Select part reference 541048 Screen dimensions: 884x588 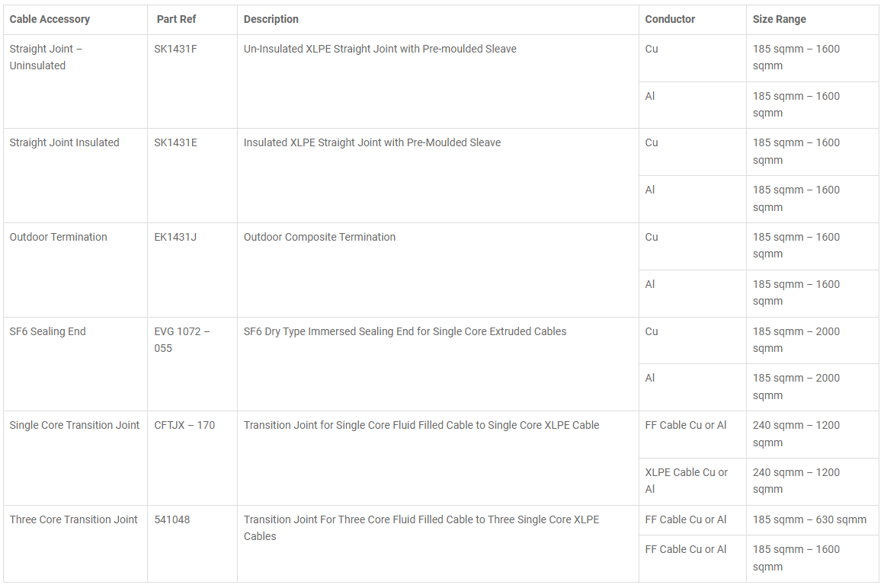click(x=172, y=519)
